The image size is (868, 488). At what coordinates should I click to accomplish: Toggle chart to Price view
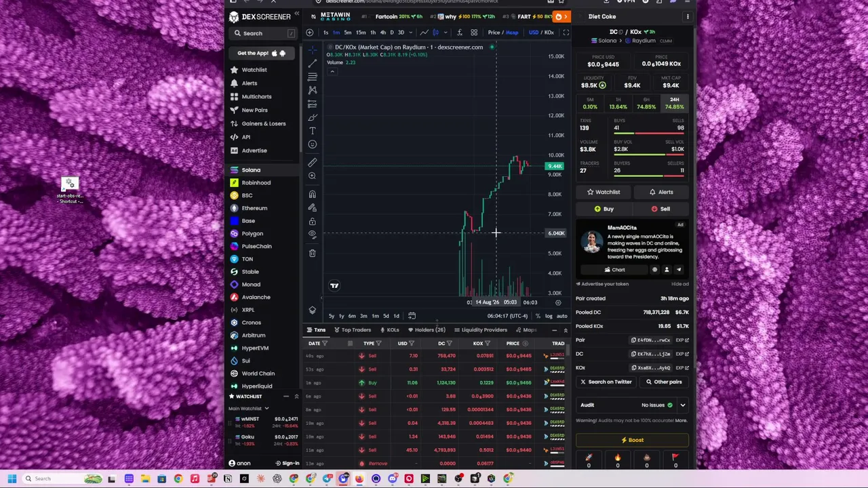pyautogui.click(x=493, y=33)
